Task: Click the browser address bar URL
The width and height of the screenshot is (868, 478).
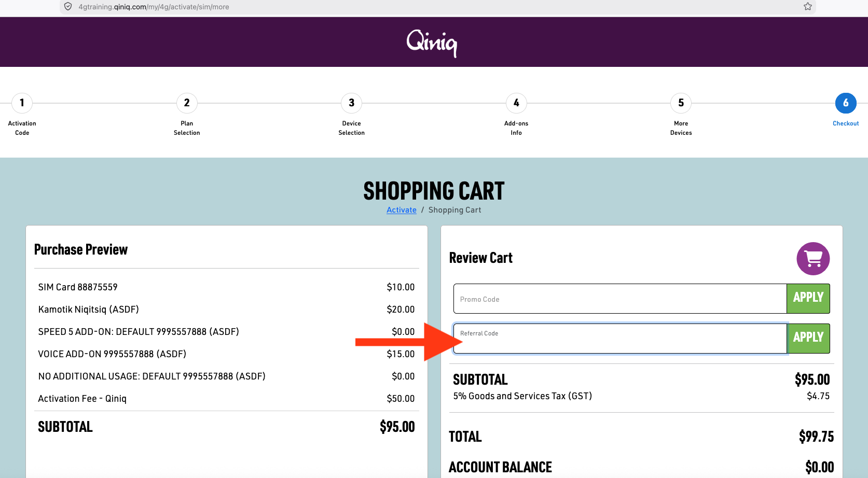Action: tap(154, 7)
